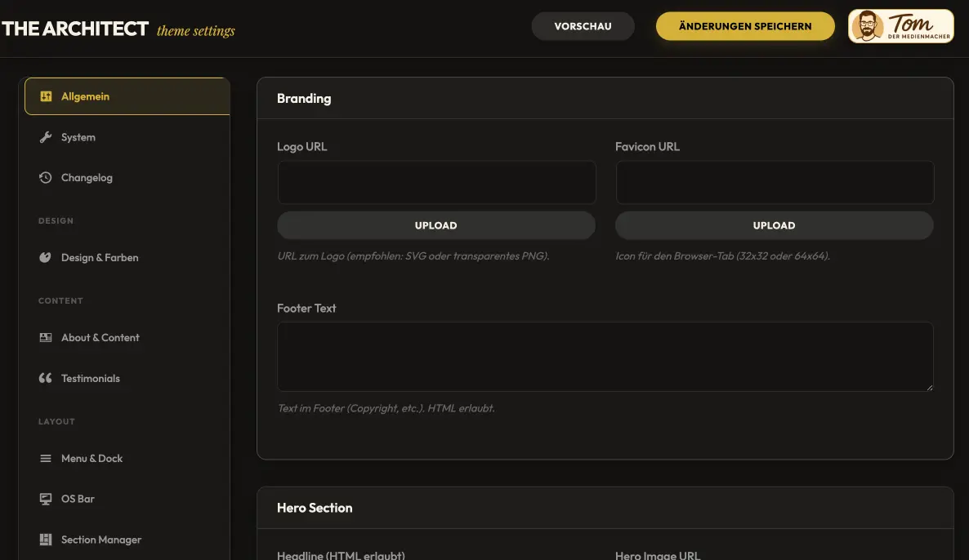
Task: Click the hamburger icon beside Menu & Dock
Action: coord(46,458)
